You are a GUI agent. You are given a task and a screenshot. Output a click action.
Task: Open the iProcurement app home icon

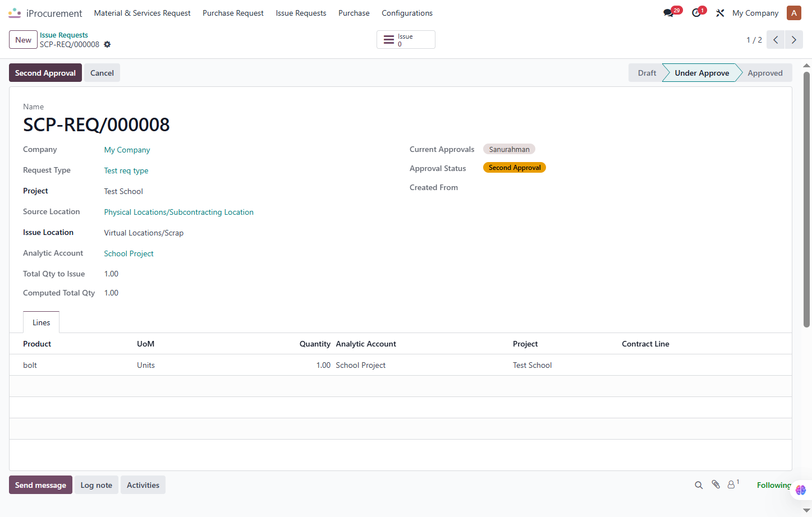15,13
